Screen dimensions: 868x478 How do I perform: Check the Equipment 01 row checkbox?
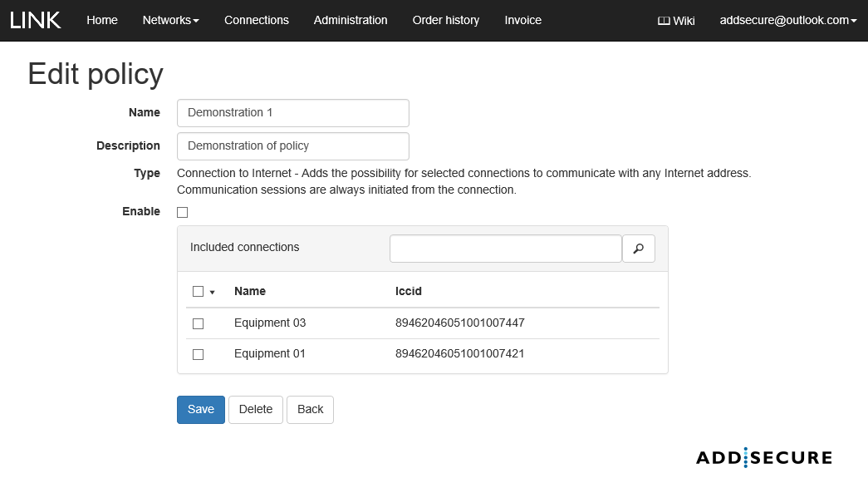[x=198, y=354]
